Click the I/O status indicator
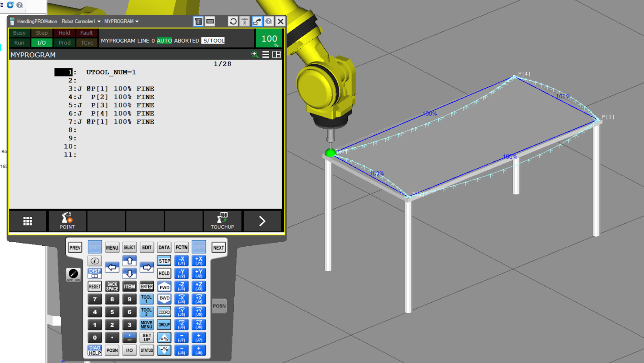Image resolution: width=644 pixels, height=363 pixels. [41, 43]
